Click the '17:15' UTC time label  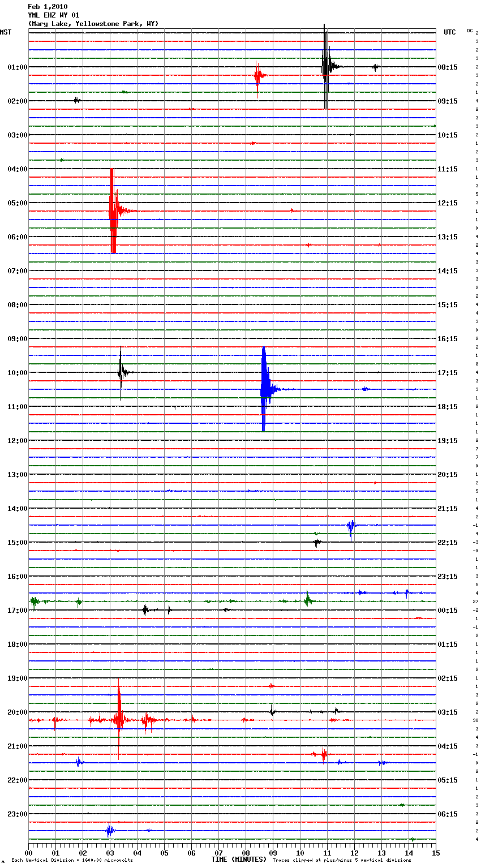coord(448,372)
